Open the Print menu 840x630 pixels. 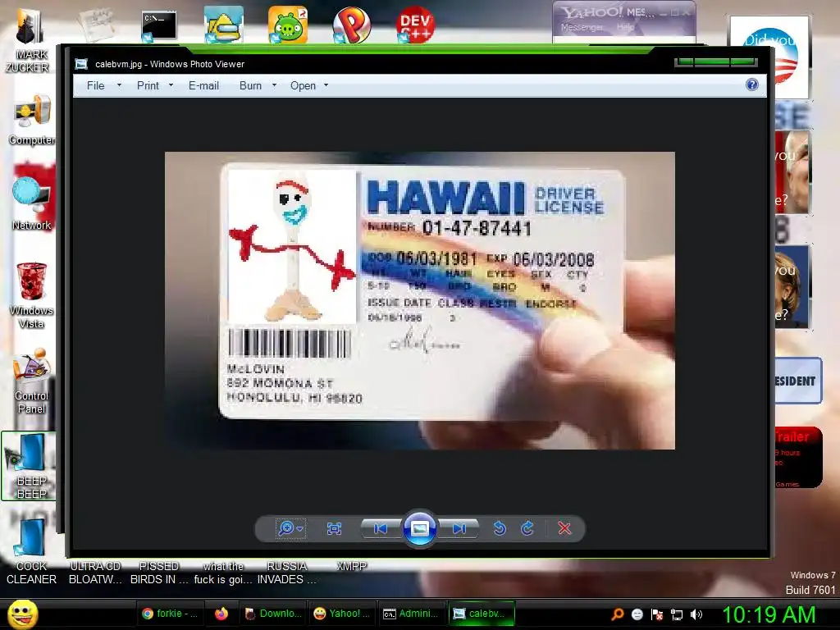point(148,85)
